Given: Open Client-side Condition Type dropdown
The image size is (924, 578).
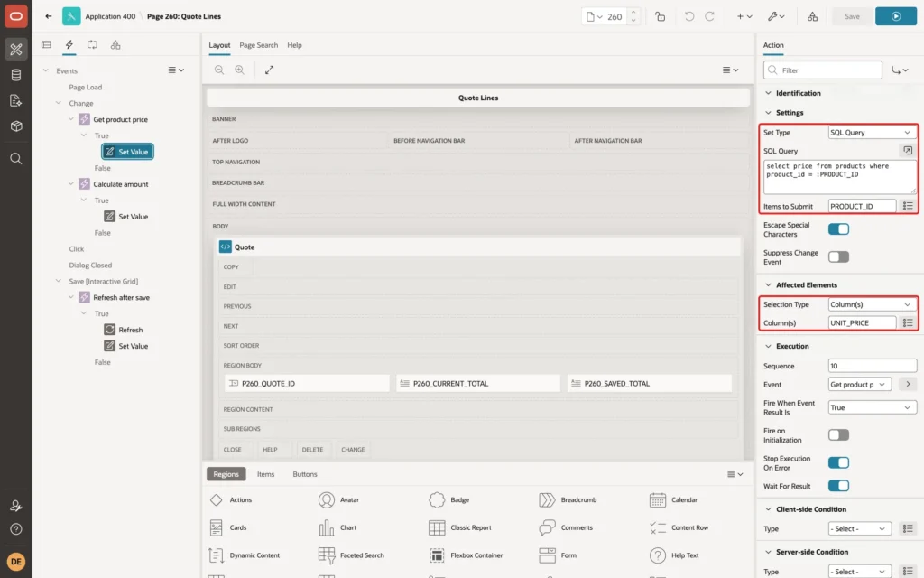Looking at the screenshot, I should pos(860,529).
